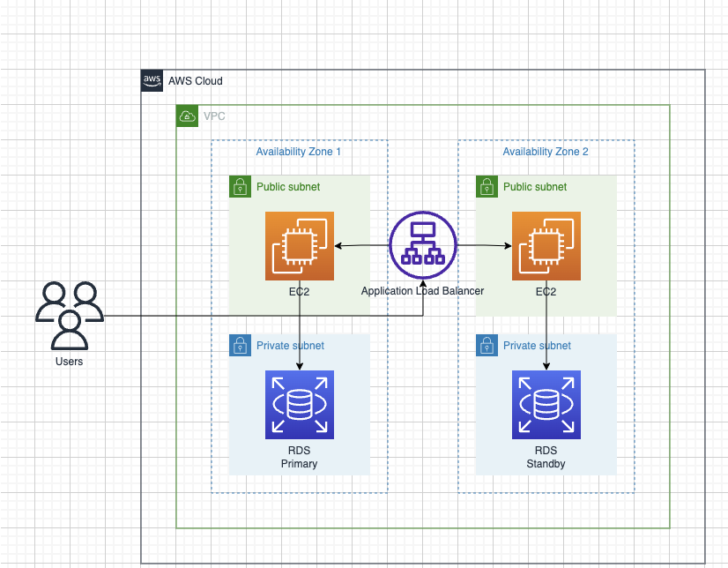Image resolution: width=728 pixels, height=568 pixels.
Task: Select the Users text label
Action: click(x=69, y=362)
